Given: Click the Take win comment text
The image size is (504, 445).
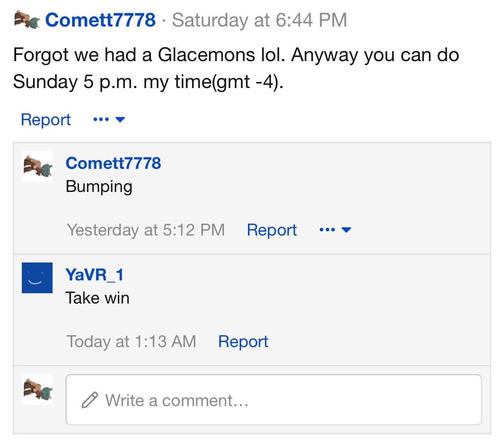Looking at the screenshot, I should click(97, 298).
